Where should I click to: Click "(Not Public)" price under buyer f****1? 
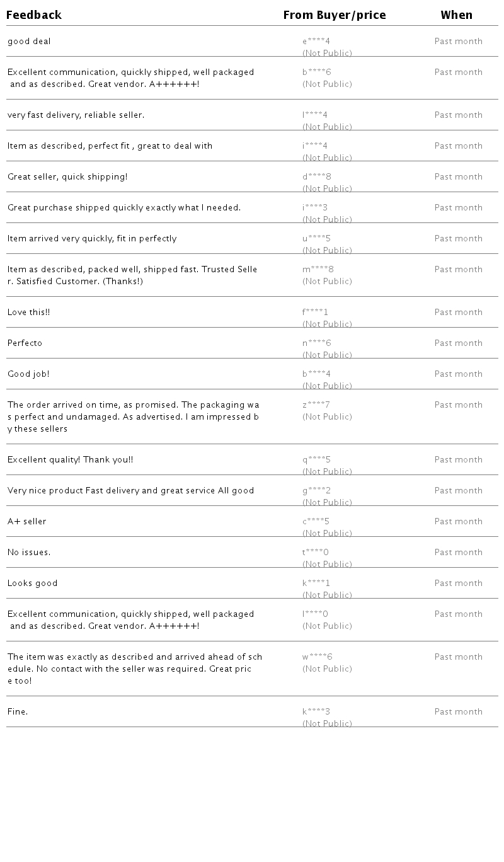click(327, 324)
